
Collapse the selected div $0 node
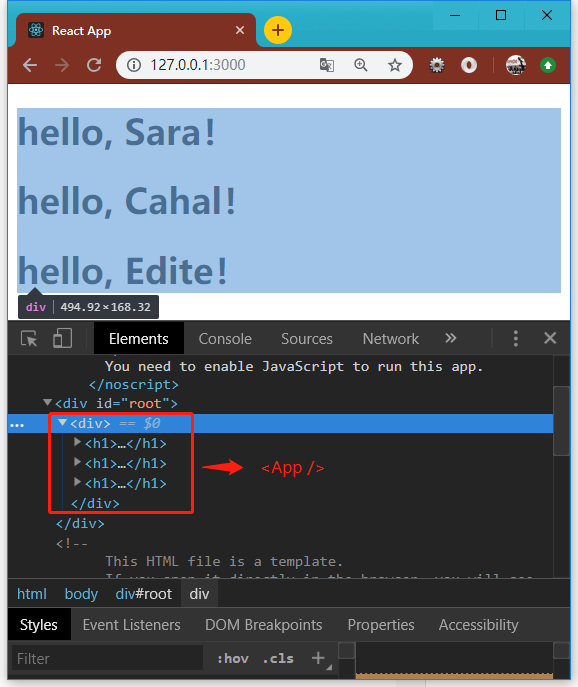click(x=62, y=422)
